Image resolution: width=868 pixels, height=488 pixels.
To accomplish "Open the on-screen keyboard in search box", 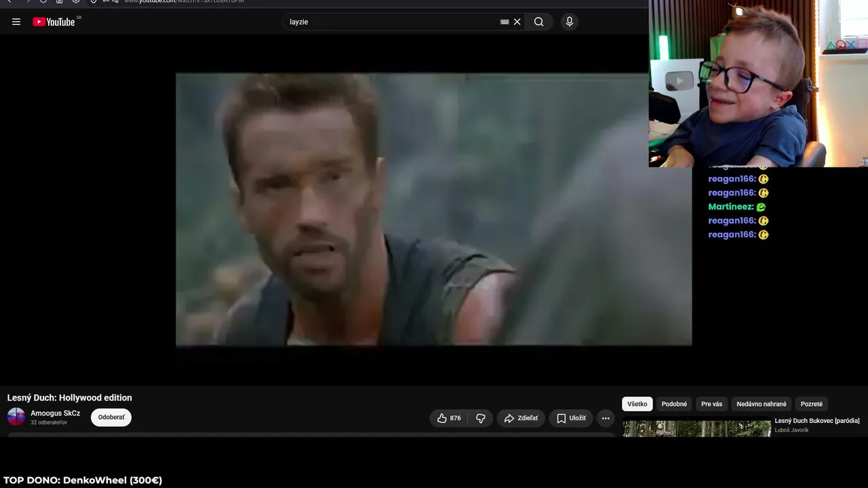I will coord(505,22).
